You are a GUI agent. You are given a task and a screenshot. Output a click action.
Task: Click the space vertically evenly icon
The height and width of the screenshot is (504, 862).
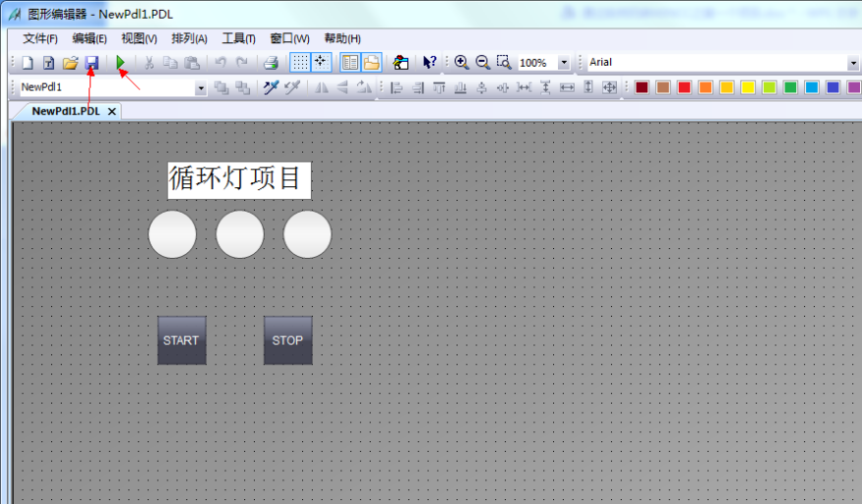(545, 87)
